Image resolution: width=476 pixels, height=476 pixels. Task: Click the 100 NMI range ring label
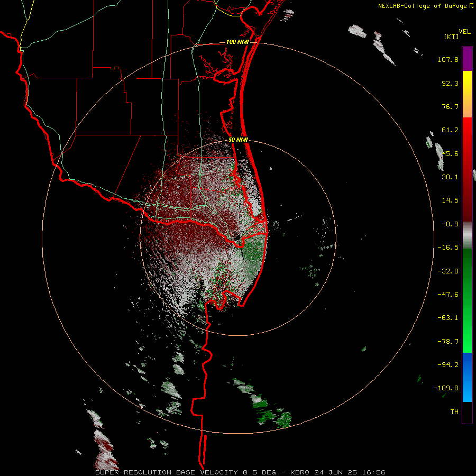pos(237,42)
